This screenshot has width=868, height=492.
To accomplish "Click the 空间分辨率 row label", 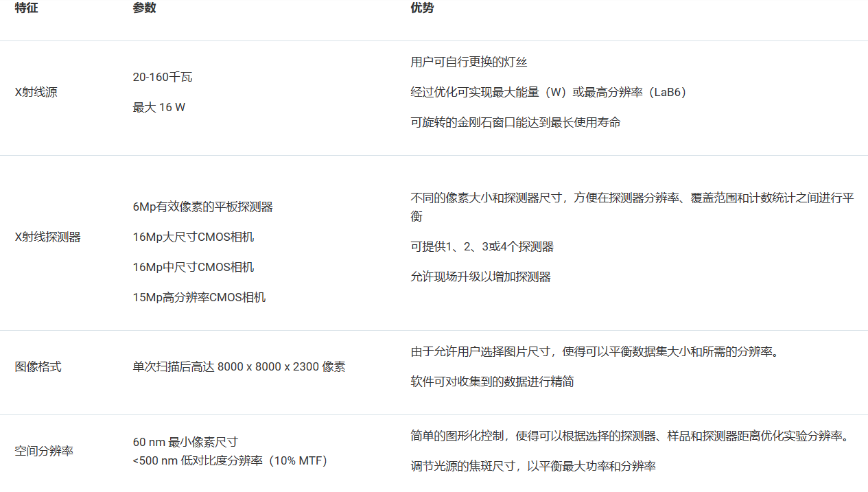I will coord(43,451).
